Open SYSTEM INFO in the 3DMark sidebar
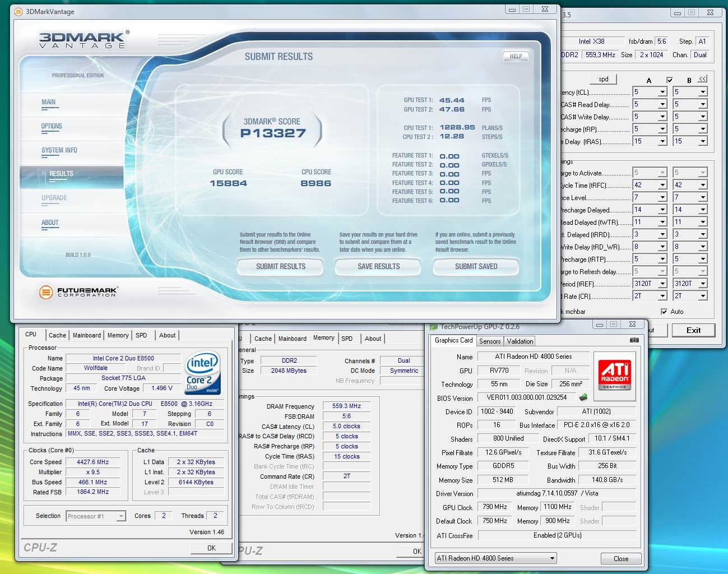The image size is (728, 574). coord(59,150)
